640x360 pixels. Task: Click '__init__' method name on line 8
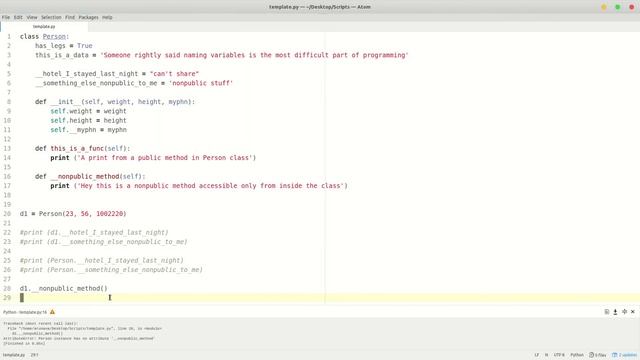point(66,102)
